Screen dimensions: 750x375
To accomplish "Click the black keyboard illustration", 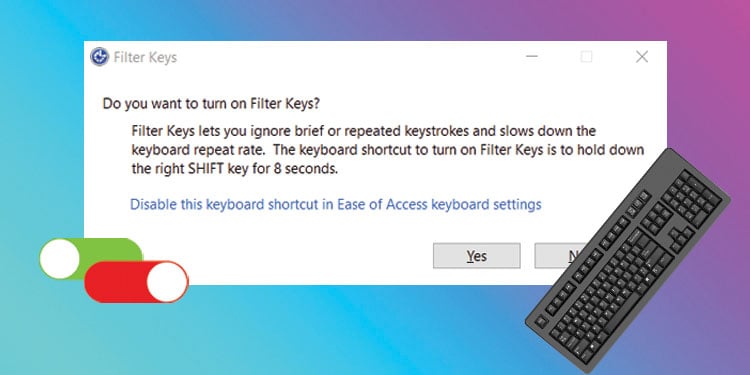I will [x=628, y=259].
